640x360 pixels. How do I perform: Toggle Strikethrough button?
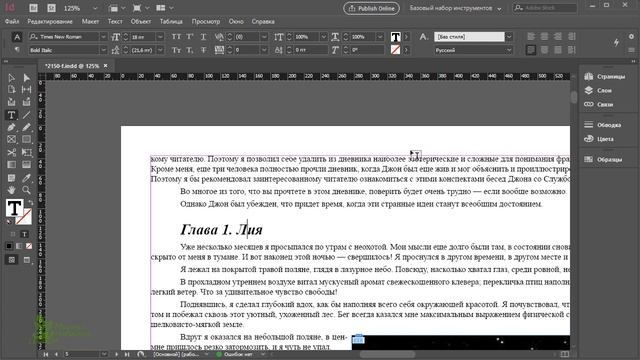pos(204,50)
